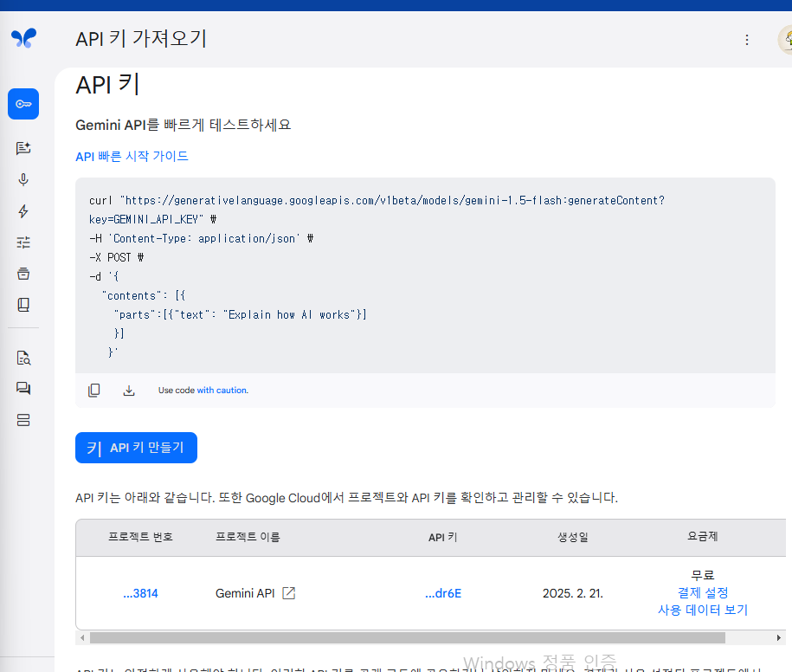Click the horizontal table scrollbar thumb

tap(408, 637)
